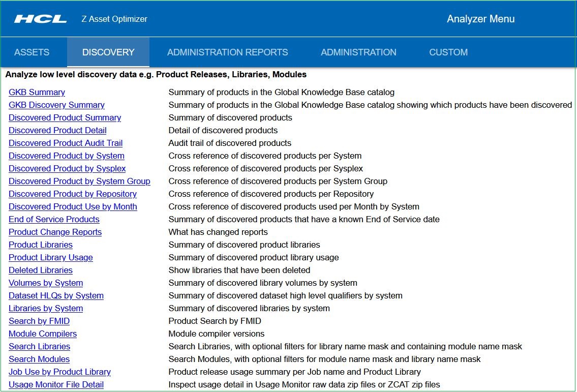Open Volumes by System link
Viewport: 577px width, 392px height.
click(46, 283)
